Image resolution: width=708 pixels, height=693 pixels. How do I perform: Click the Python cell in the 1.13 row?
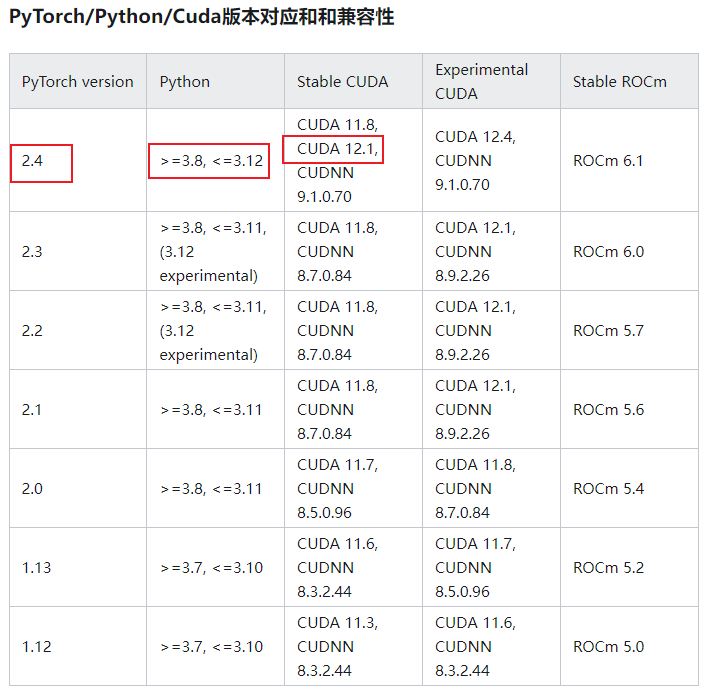pyautogui.click(x=215, y=567)
